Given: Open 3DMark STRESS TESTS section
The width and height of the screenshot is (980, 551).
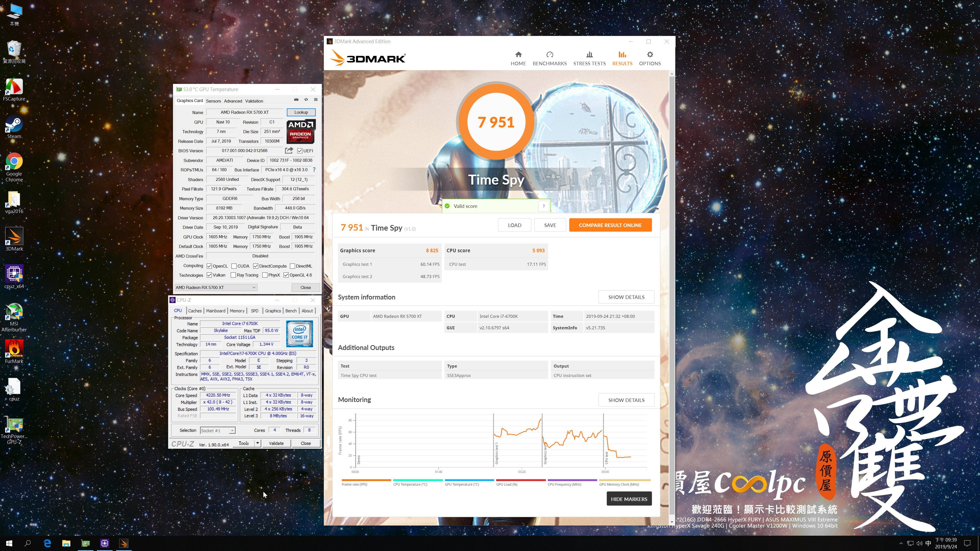Looking at the screenshot, I should point(589,59).
